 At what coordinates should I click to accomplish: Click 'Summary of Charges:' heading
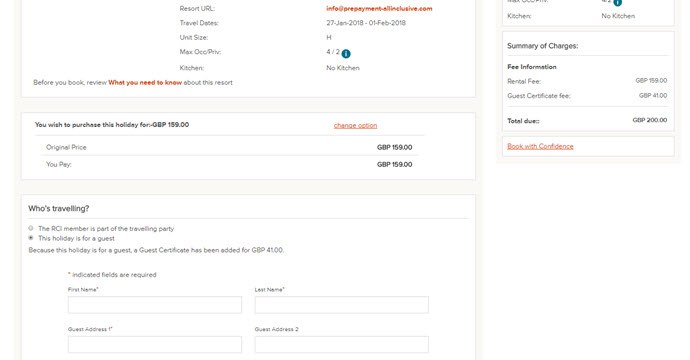[542, 46]
